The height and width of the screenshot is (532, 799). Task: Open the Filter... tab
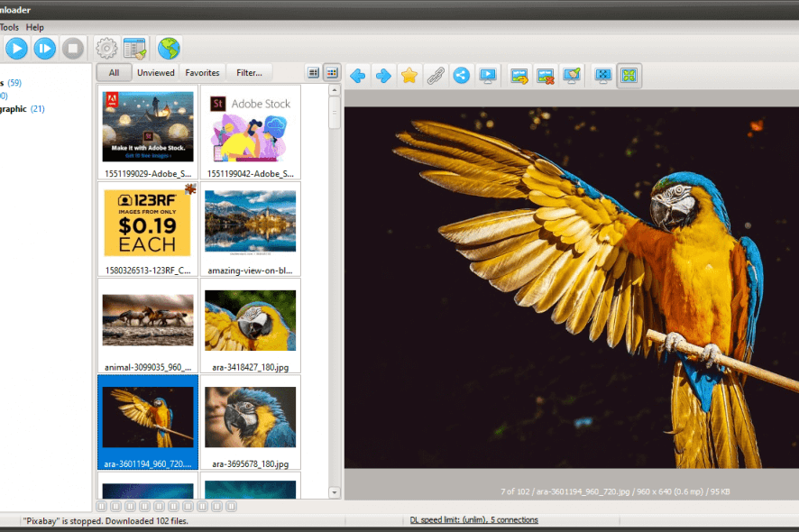tap(249, 73)
